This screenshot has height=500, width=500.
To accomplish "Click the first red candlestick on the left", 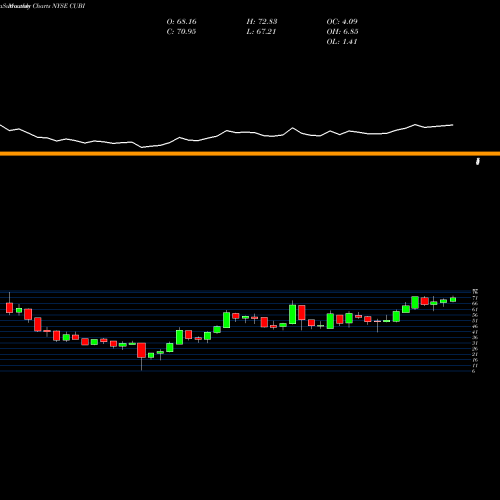I will click(x=9, y=308).
